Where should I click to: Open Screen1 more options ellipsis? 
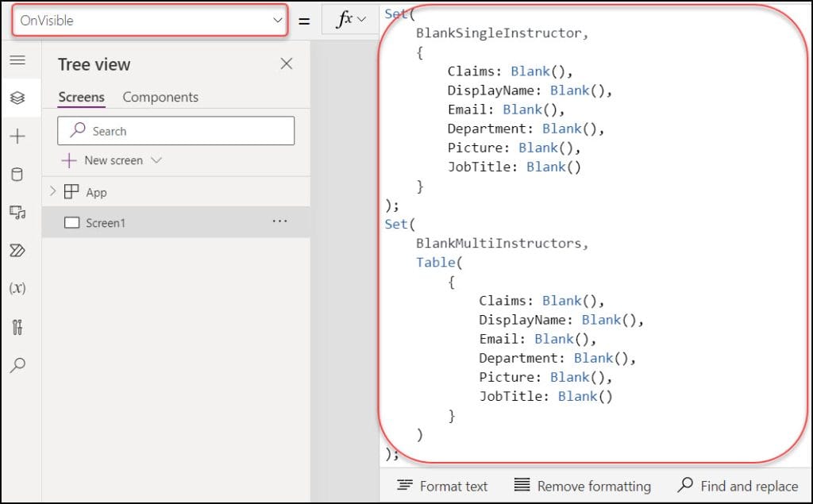click(280, 221)
